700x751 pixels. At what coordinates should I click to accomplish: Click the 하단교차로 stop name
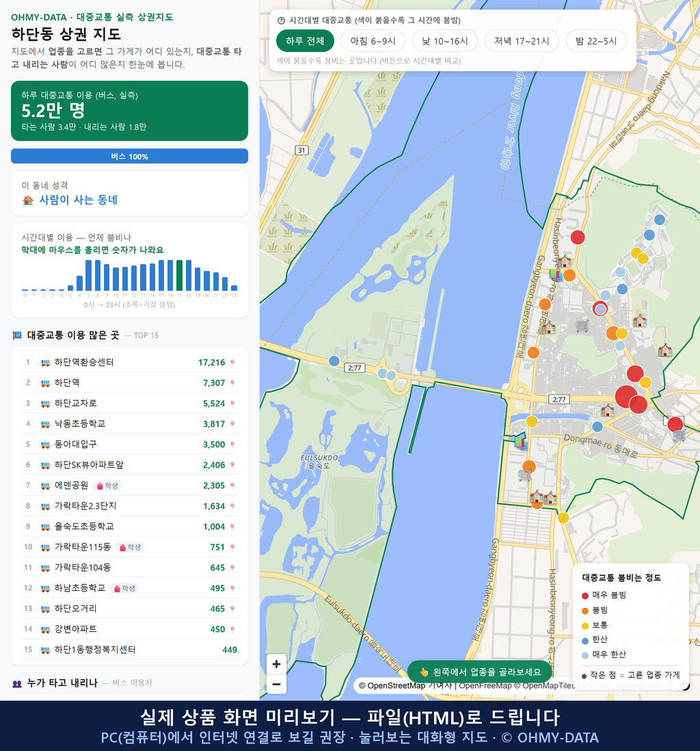click(x=76, y=404)
